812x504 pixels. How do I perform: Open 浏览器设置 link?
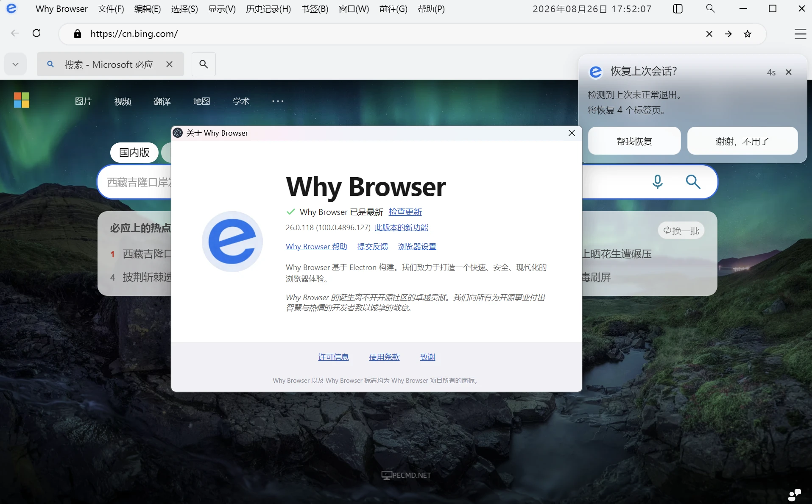[417, 247]
